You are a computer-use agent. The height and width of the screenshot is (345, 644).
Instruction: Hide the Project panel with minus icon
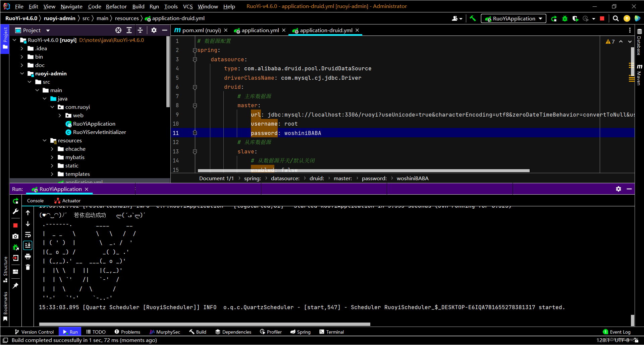(165, 30)
